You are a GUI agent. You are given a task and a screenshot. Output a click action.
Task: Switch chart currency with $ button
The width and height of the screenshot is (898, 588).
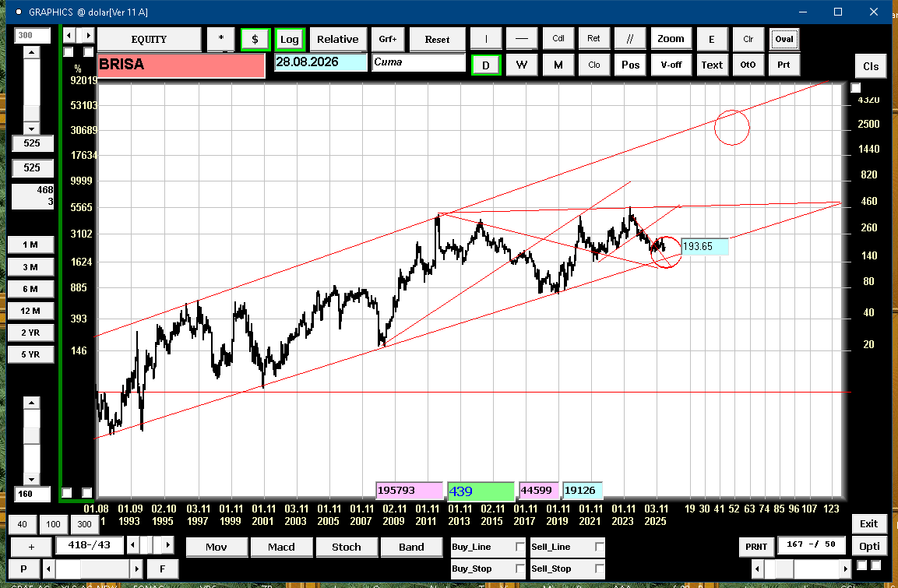(x=255, y=40)
